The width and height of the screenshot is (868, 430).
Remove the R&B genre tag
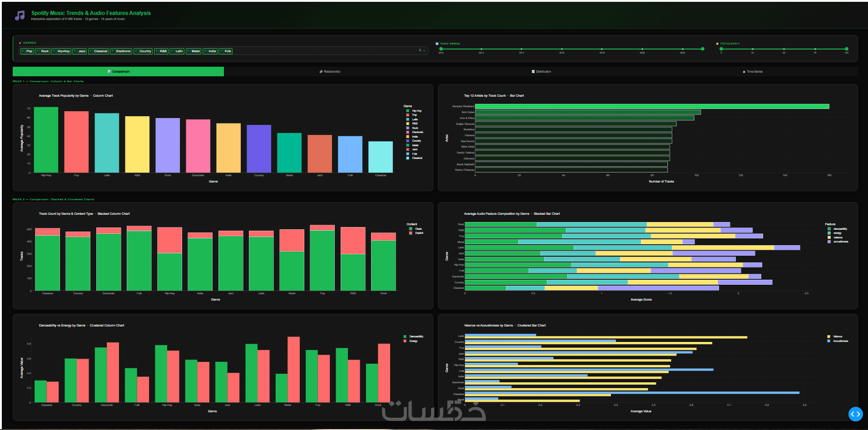pyautogui.click(x=156, y=51)
